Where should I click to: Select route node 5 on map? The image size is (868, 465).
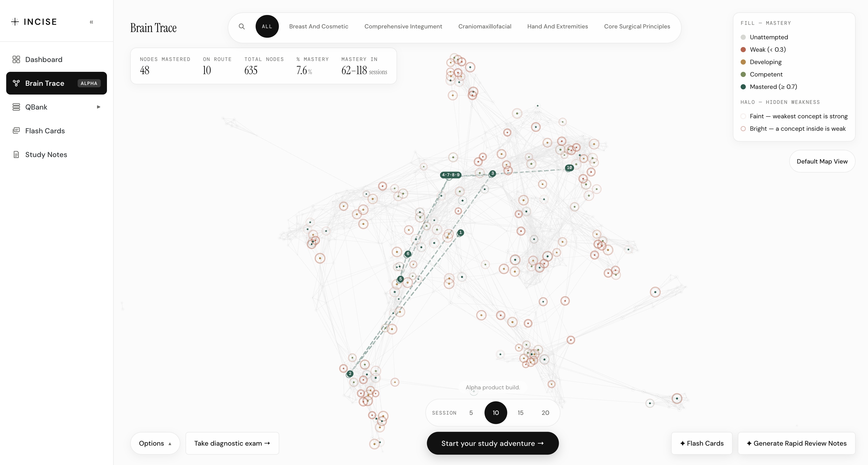pyautogui.click(x=400, y=279)
